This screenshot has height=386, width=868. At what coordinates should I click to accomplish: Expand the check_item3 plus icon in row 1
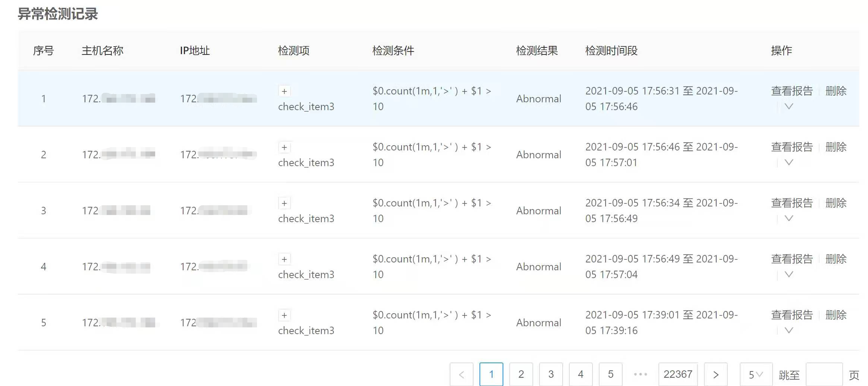[284, 91]
